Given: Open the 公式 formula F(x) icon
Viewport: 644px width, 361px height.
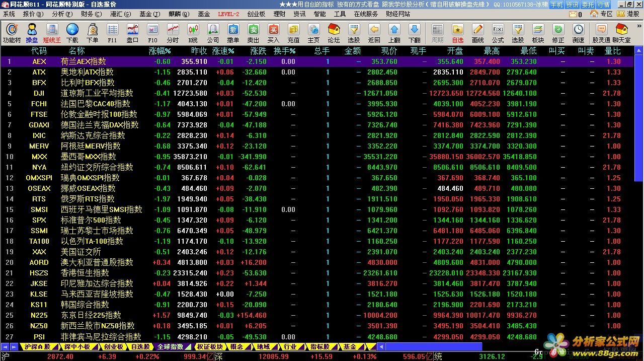Looking at the screenshot, I should (x=498, y=33).
